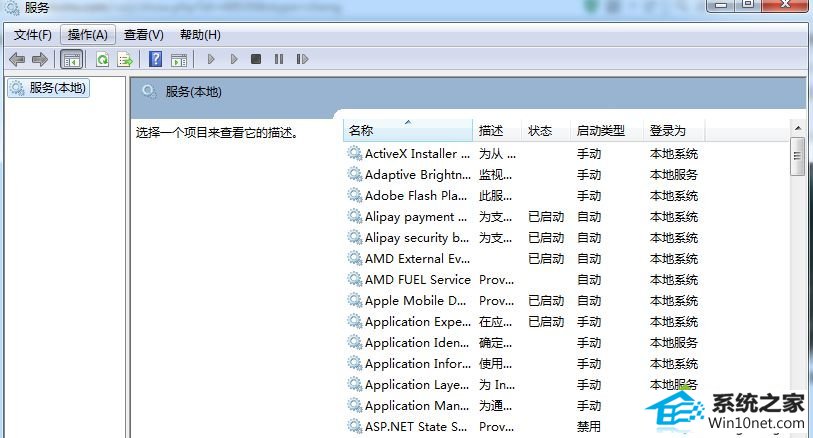Click the second play arrow toolbar icon
The height and width of the screenshot is (438, 813).
[x=234, y=59]
